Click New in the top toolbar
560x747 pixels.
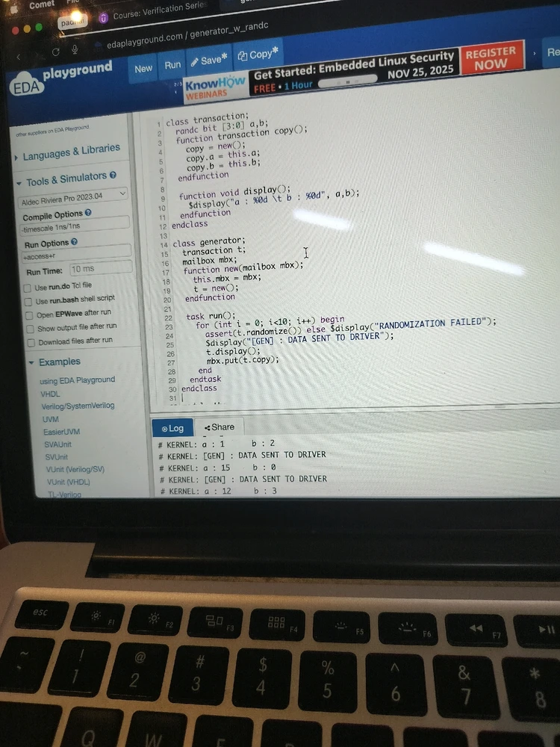(x=143, y=69)
